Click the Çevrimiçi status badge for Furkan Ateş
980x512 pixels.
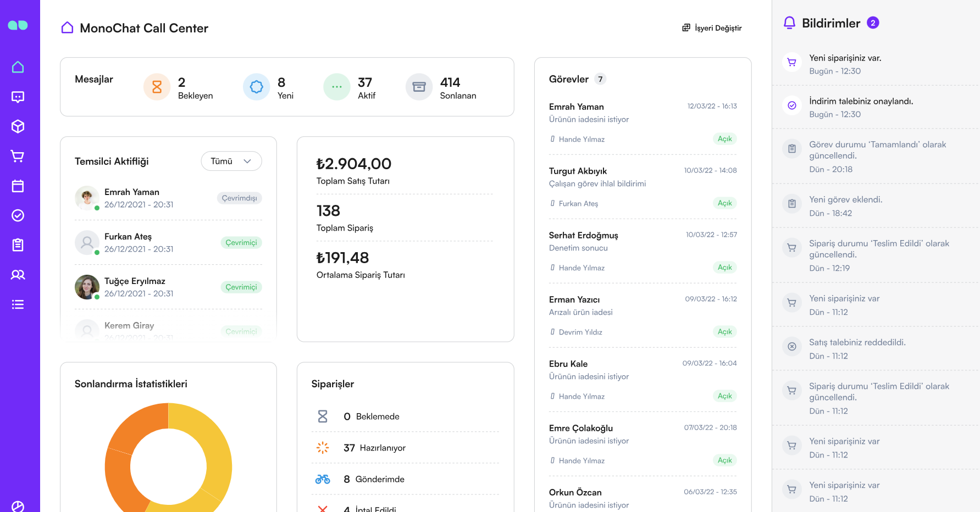click(x=241, y=242)
